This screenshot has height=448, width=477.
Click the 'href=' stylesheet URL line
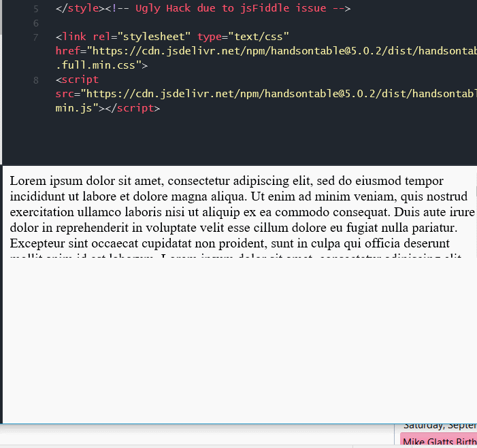point(266,51)
